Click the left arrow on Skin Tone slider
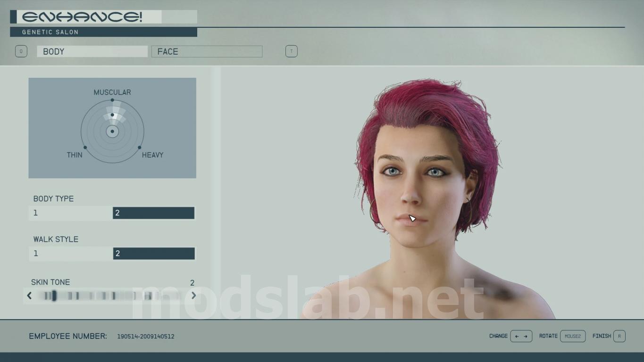The image size is (644, 362). 29,296
